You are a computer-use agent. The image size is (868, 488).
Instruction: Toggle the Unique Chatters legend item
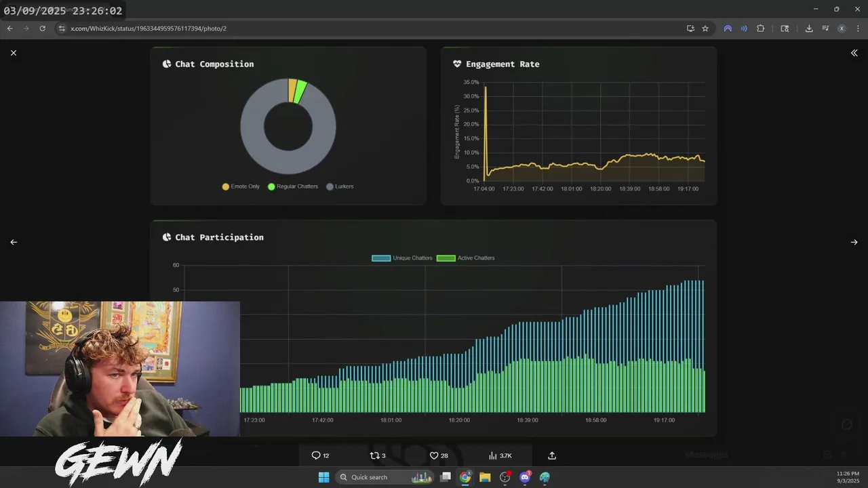402,258
